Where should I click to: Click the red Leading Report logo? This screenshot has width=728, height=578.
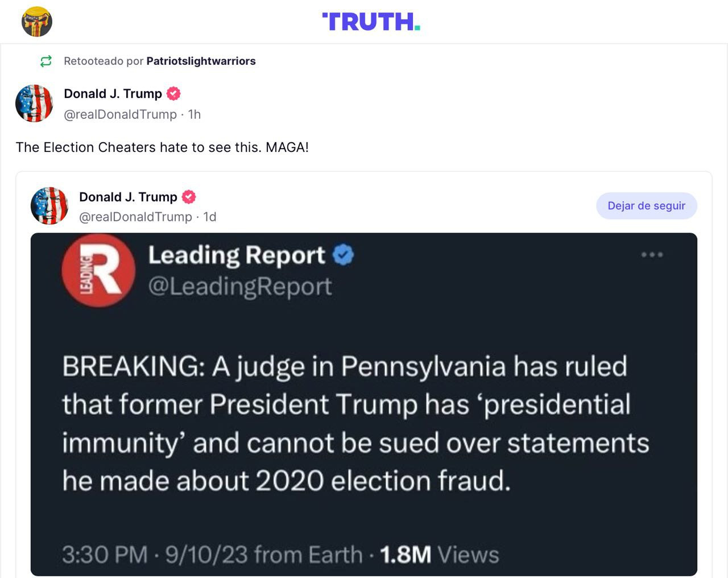pyautogui.click(x=98, y=271)
